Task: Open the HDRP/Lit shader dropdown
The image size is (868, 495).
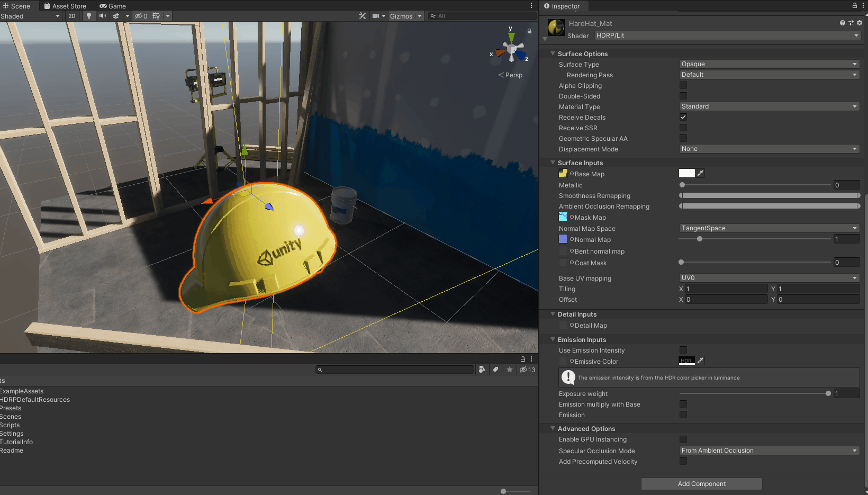Action: (727, 35)
